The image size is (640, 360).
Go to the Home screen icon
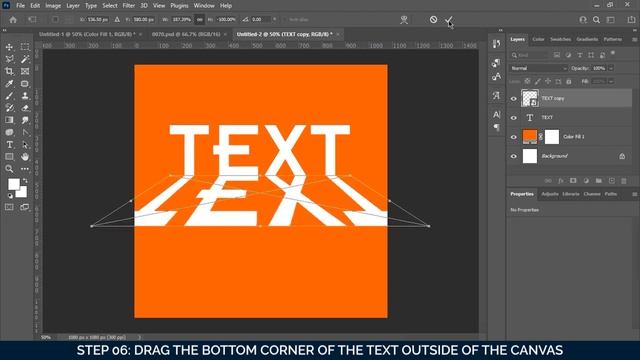pos(13,20)
